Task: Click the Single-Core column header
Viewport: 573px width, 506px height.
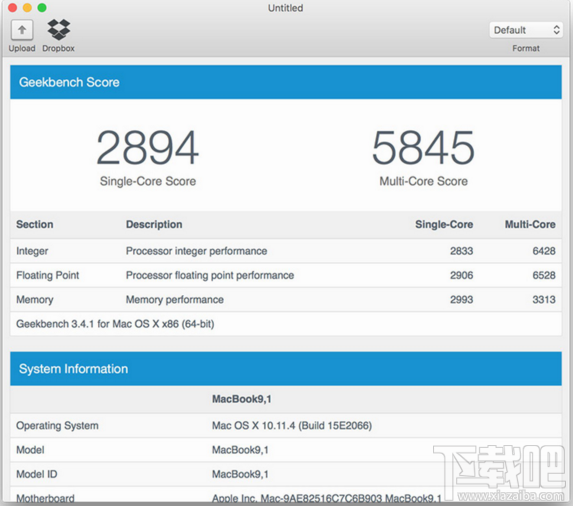Action: [444, 224]
